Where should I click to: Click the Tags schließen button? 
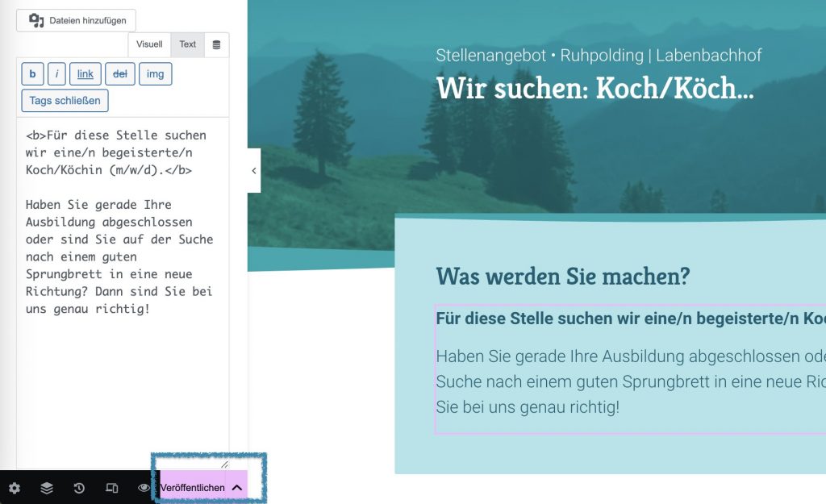point(65,101)
